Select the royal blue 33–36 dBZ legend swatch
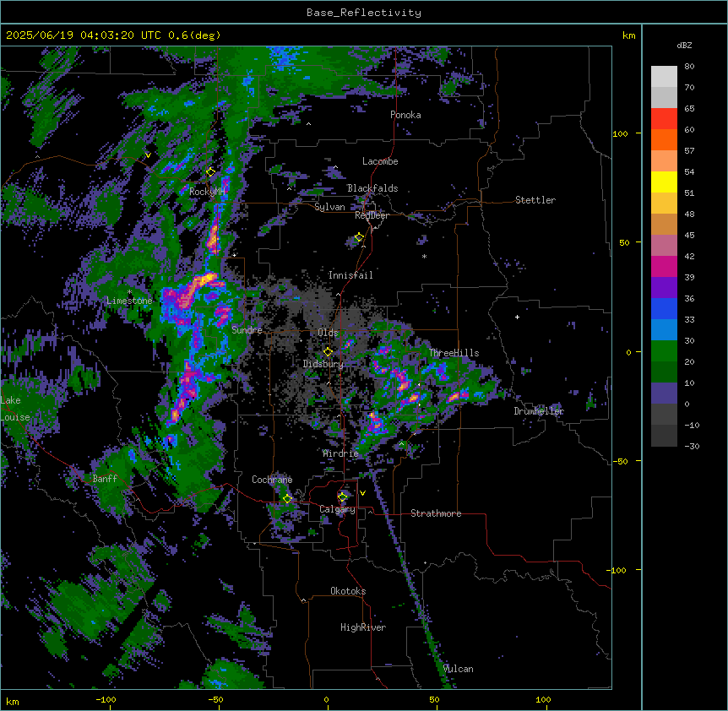 [x=664, y=309]
